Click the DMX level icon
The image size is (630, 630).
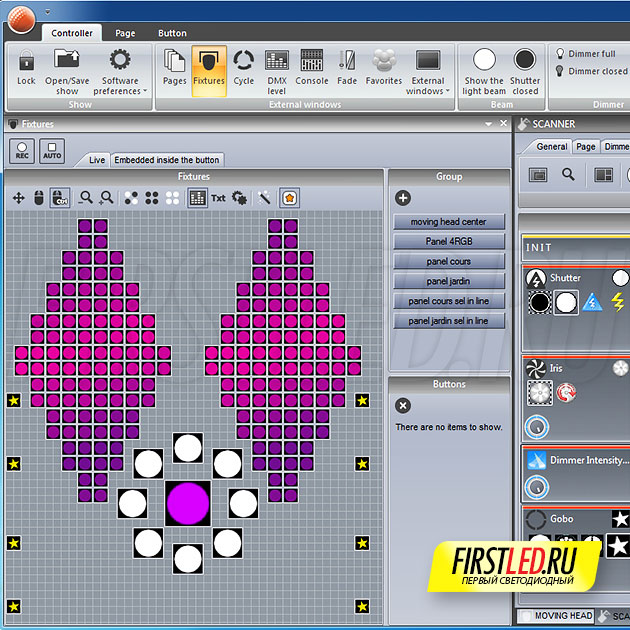(x=276, y=70)
